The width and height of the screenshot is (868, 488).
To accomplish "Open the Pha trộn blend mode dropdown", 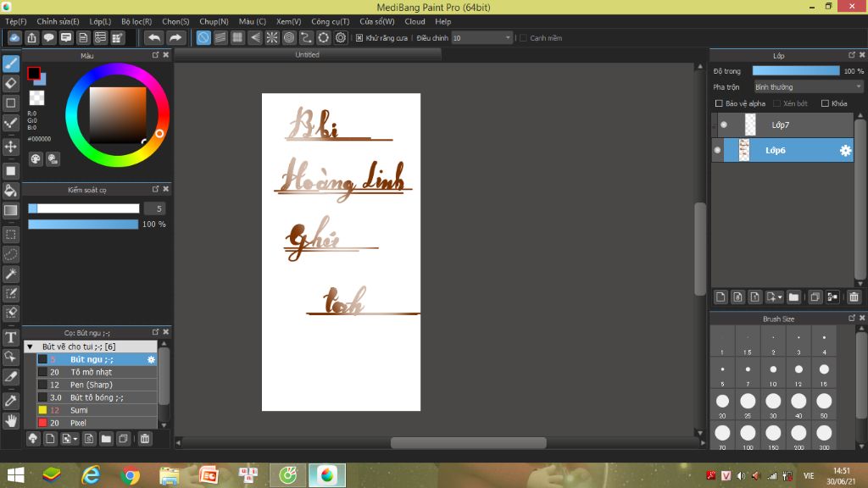I will [808, 87].
